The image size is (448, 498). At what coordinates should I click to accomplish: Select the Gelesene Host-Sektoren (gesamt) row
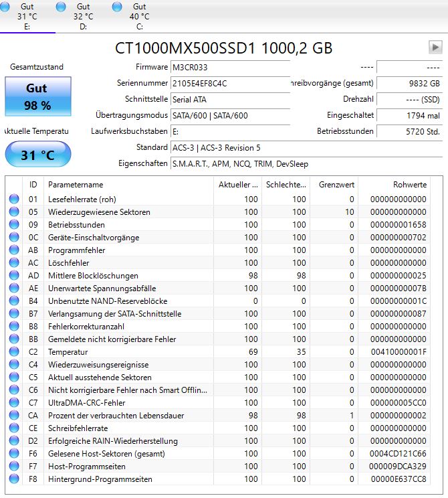[218, 453]
